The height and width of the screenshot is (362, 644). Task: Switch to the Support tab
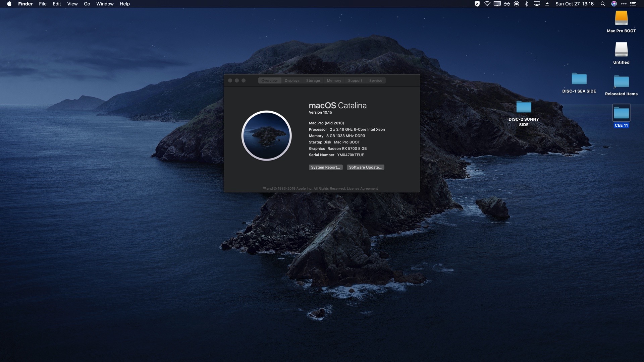pos(355,80)
